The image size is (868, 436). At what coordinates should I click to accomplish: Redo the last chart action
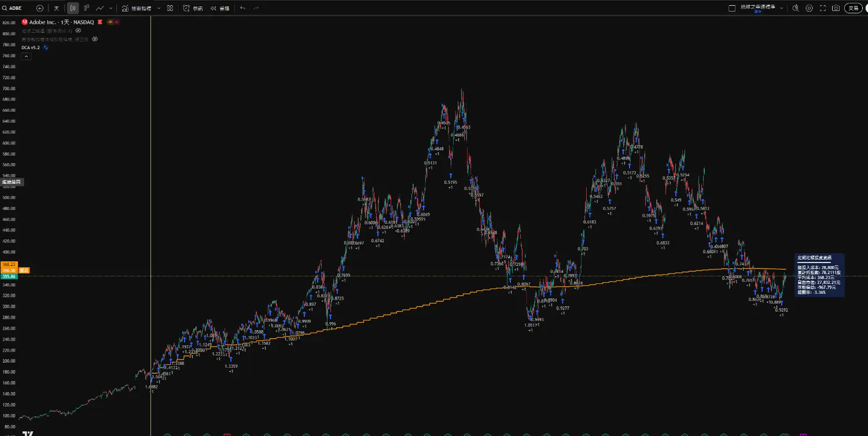256,8
